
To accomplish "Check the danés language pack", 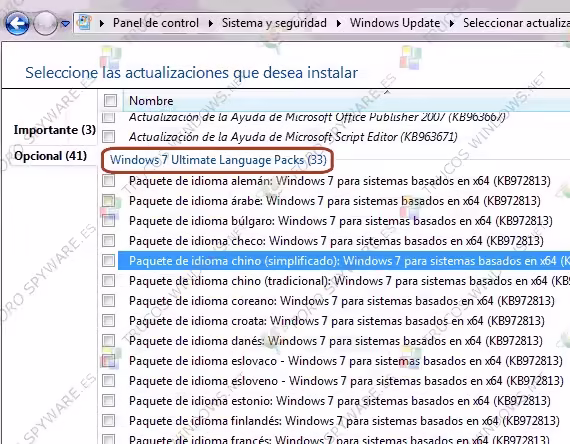I will (x=108, y=341).
